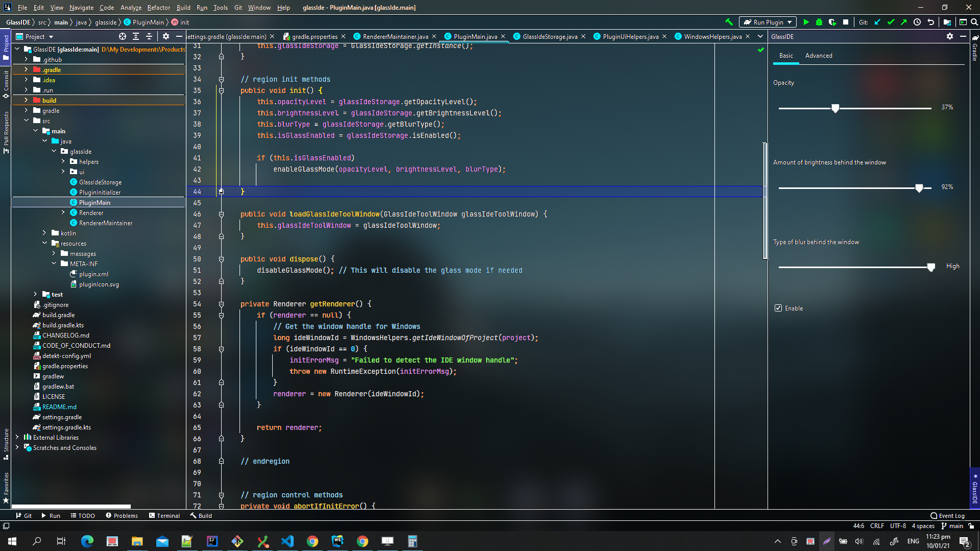Viewport: 980px width, 551px height.
Task: Toggle fold marker at line 50 dispose method
Action: pyautogui.click(x=221, y=259)
